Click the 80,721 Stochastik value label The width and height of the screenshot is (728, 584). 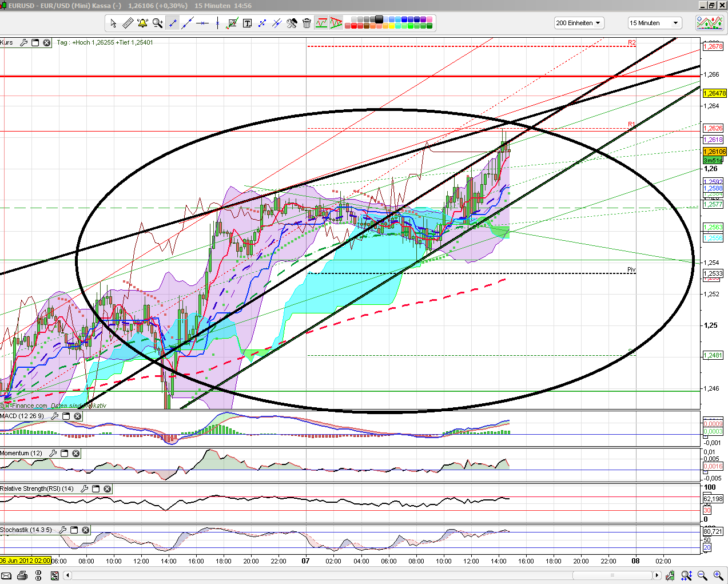(713, 531)
